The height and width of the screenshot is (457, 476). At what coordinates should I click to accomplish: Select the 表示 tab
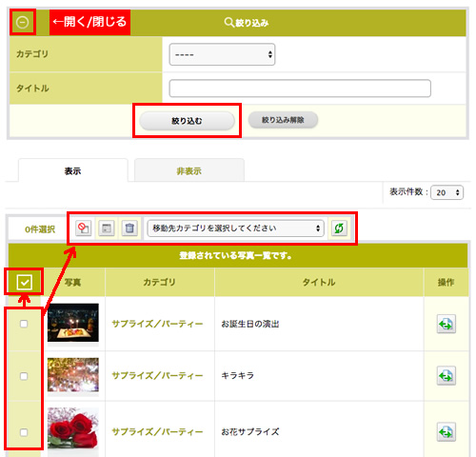pyautogui.click(x=73, y=170)
